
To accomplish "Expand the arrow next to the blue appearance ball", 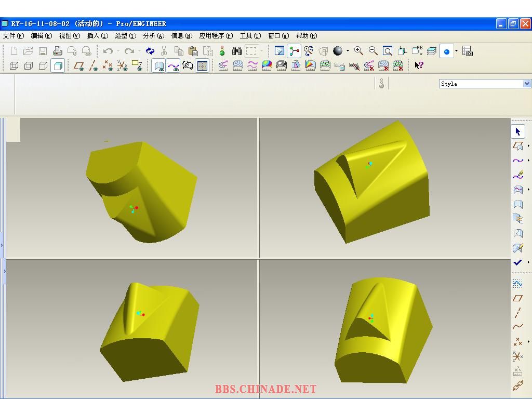I will pos(456,51).
